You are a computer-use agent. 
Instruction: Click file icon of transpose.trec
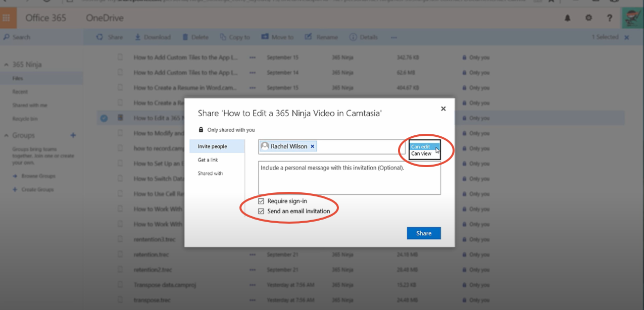[120, 300]
